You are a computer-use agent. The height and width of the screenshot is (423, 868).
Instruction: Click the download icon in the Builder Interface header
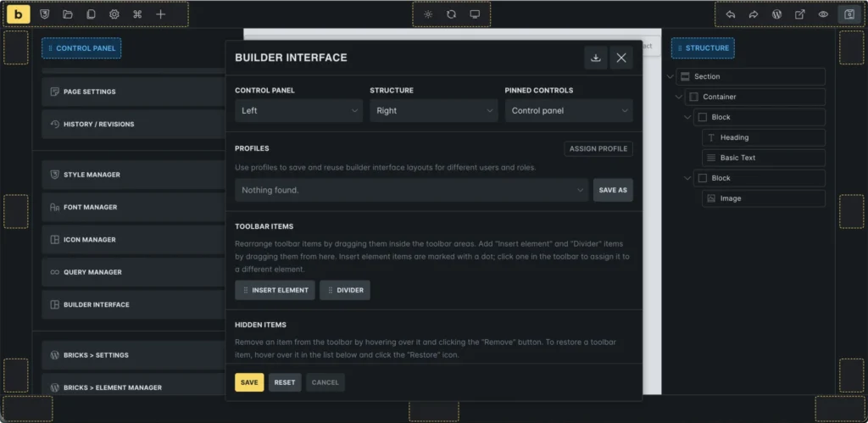click(x=596, y=58)
